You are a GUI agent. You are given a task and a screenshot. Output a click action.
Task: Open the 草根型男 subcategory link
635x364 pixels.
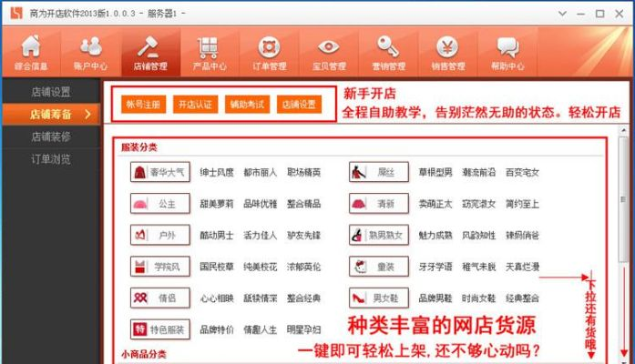point(435,172)
